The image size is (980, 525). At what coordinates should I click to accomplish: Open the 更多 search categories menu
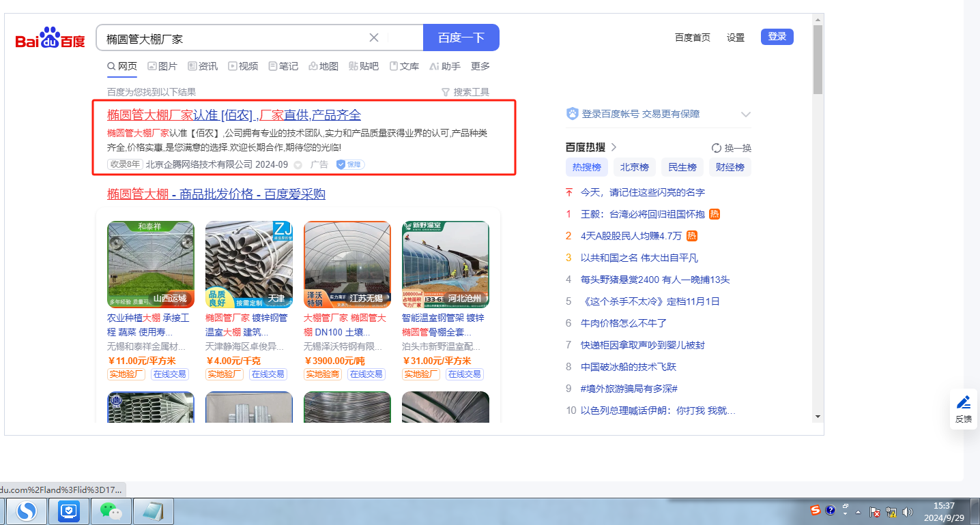pyautogui.click(x=480, y=66)
